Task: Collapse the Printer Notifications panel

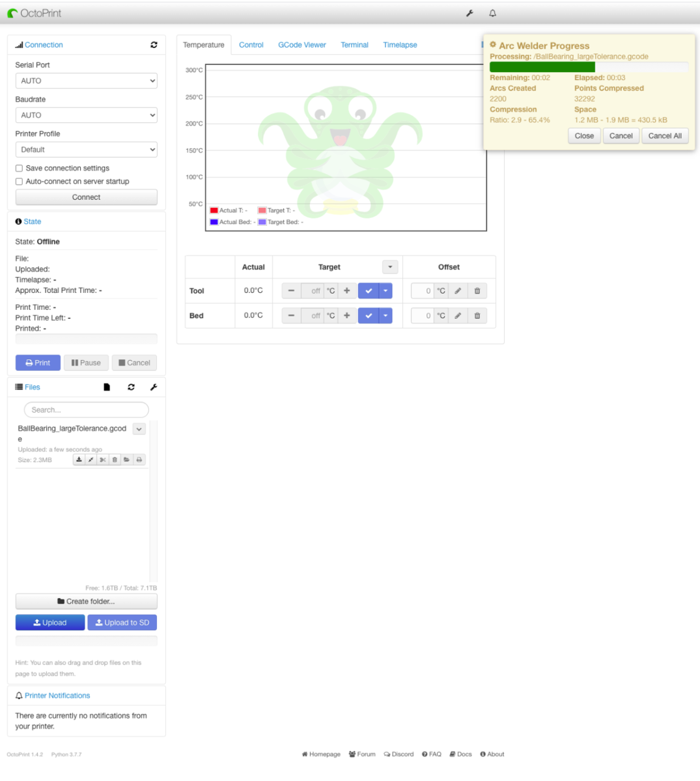Action: [57, 696]
